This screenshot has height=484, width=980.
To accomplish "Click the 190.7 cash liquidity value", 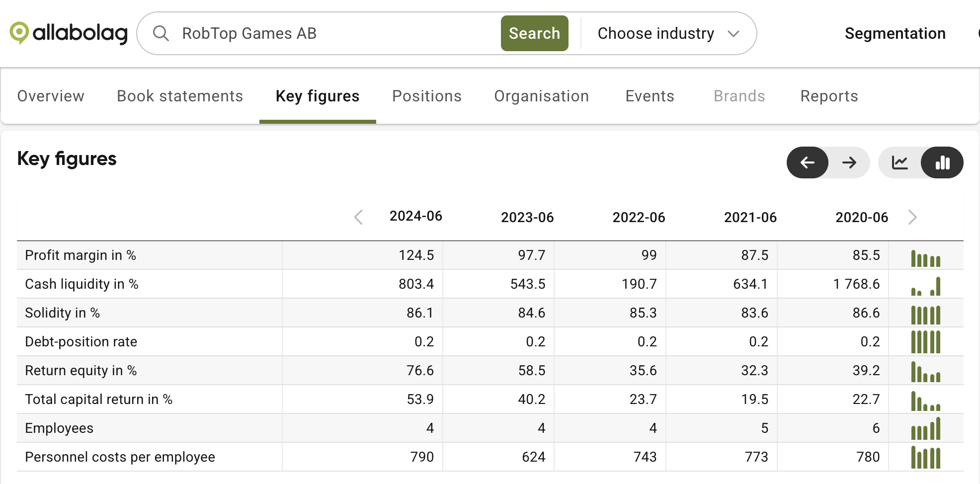I will pyautogui.click(x=639, y=284).
